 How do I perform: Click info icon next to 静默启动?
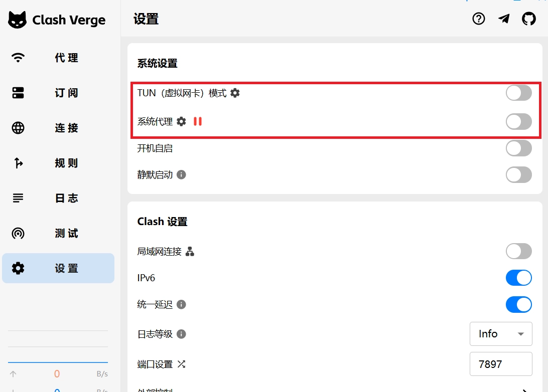click(181, 174)
